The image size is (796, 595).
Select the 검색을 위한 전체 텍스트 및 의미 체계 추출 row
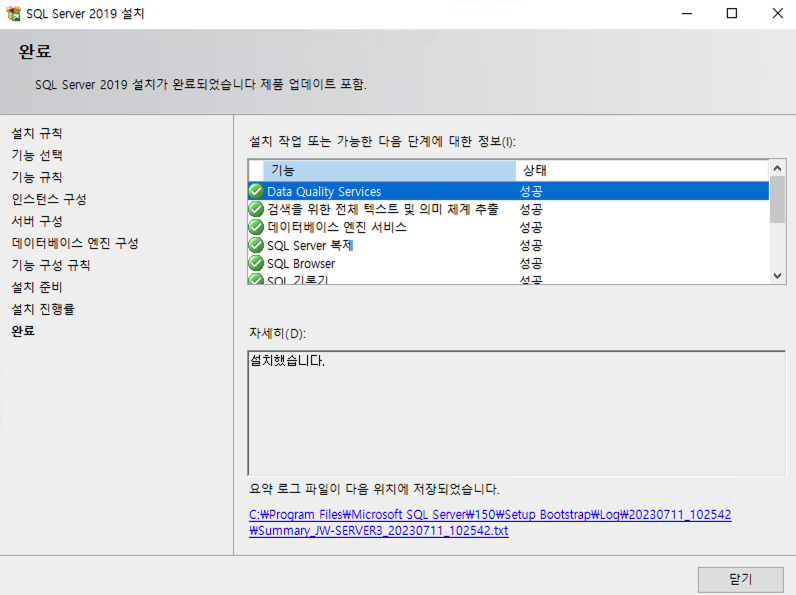(509, 209)
